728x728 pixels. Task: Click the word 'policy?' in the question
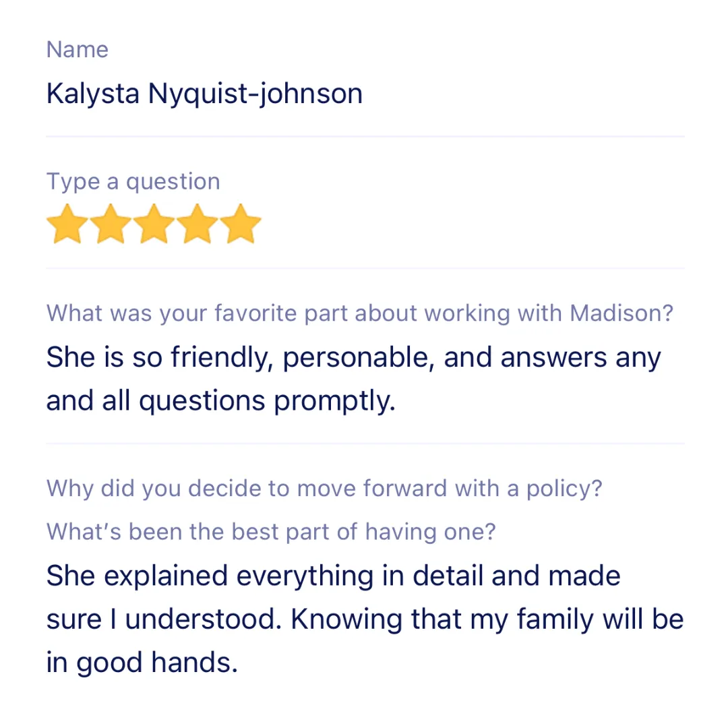(x=564, y=489)
